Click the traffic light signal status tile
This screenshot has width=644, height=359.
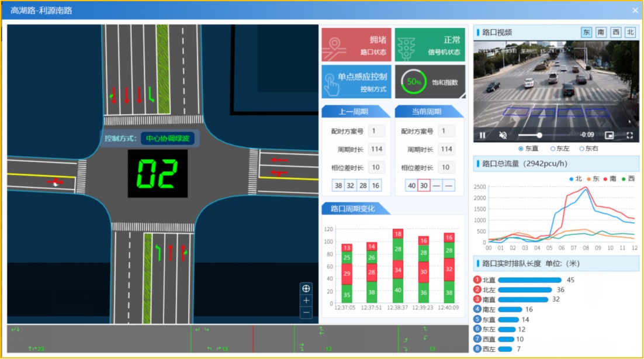430,45
